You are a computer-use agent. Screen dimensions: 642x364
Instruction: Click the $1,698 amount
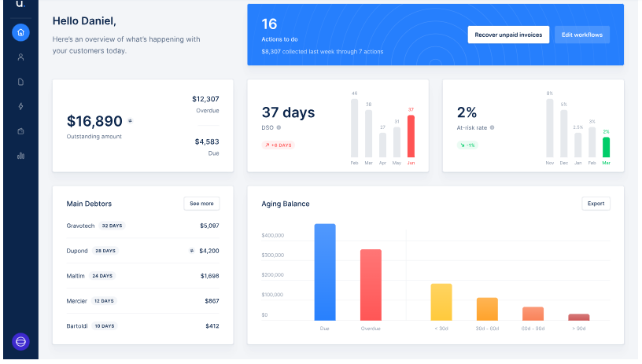click(x=209, y=276)
